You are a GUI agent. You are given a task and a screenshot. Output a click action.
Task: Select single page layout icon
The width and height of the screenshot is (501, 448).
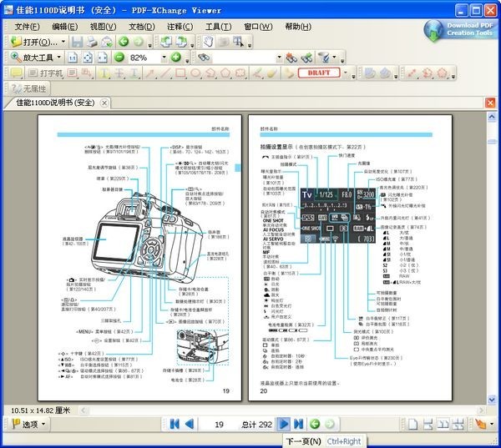click(412, 425)
